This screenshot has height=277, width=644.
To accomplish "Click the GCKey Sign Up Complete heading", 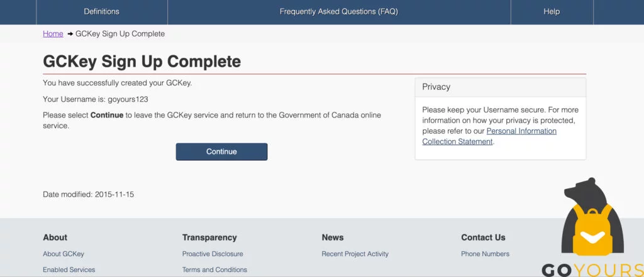I will pyautogui.click(x=142, y=62).
